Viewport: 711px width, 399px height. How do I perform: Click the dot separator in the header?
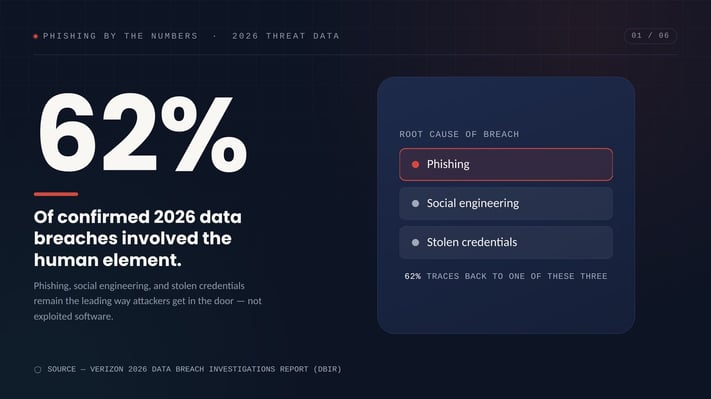[x=215, y=36]
